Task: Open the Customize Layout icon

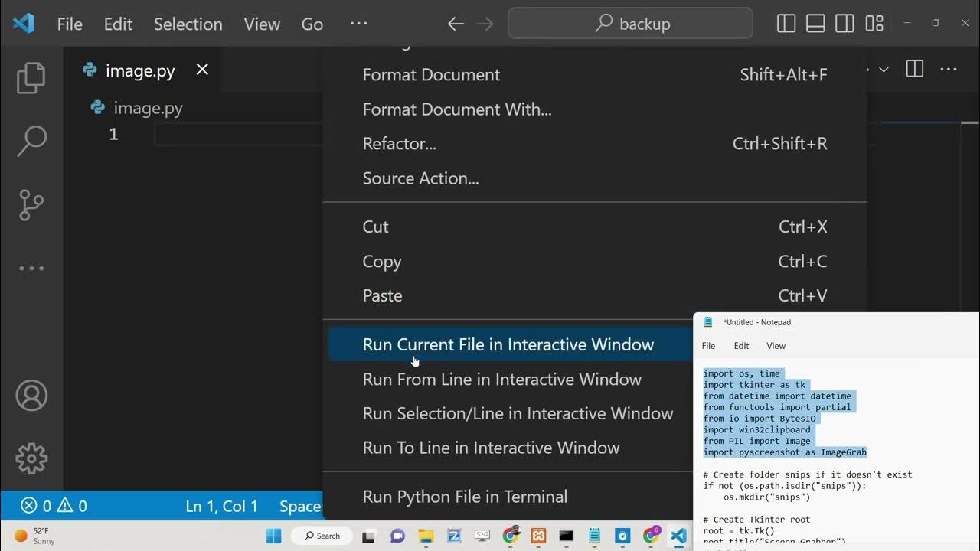Action: click(x=874, y=24)
